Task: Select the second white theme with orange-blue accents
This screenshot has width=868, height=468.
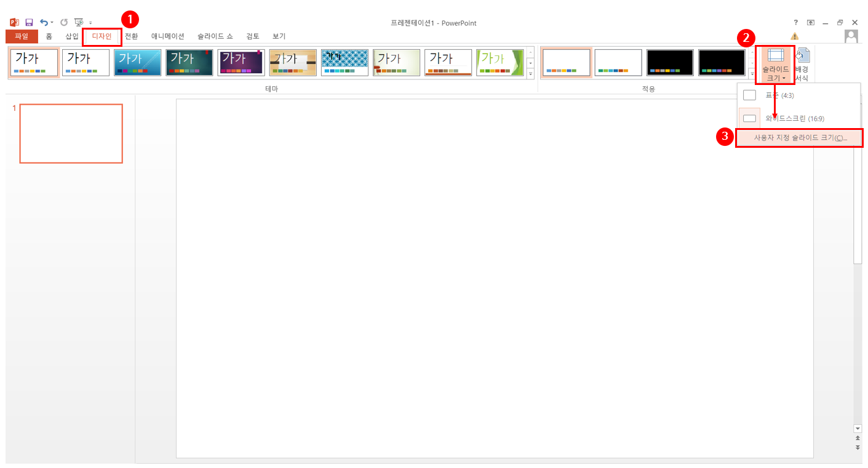Action: [x=86, y=63]
